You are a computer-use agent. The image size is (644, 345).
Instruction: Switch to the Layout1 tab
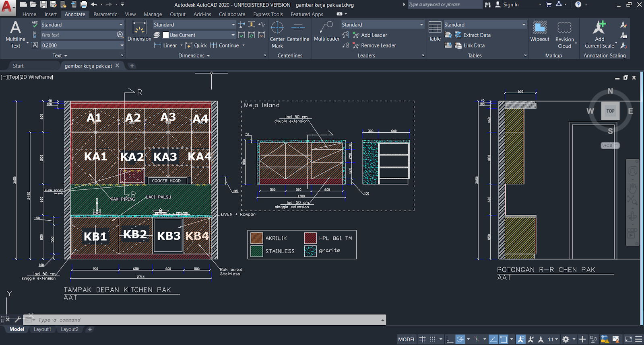pos(42,329)
